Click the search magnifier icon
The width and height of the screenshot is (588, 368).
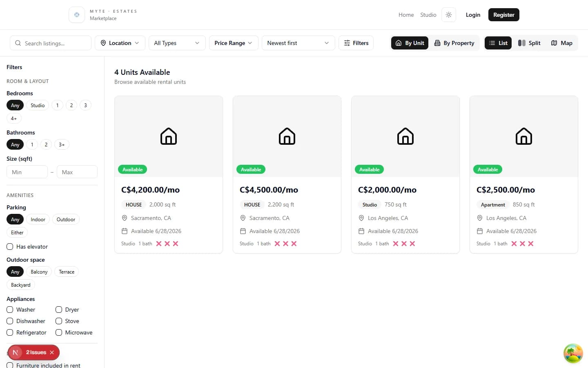(18, 43)
